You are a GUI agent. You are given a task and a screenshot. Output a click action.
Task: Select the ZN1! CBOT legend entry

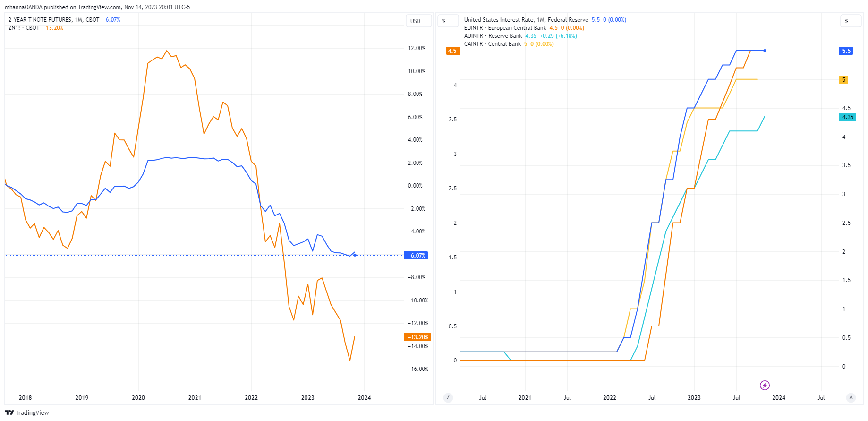pyautogui.click(x=24, y=27)
